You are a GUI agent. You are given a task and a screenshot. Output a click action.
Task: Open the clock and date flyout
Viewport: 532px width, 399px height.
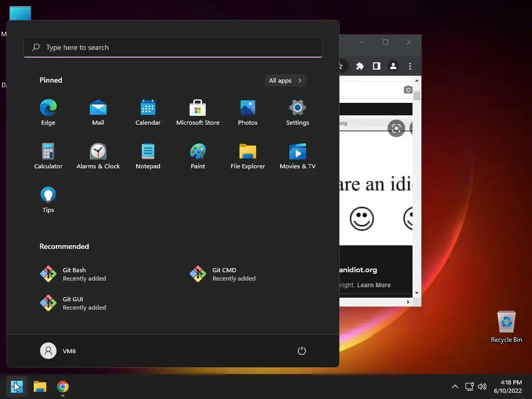(508, 387)
